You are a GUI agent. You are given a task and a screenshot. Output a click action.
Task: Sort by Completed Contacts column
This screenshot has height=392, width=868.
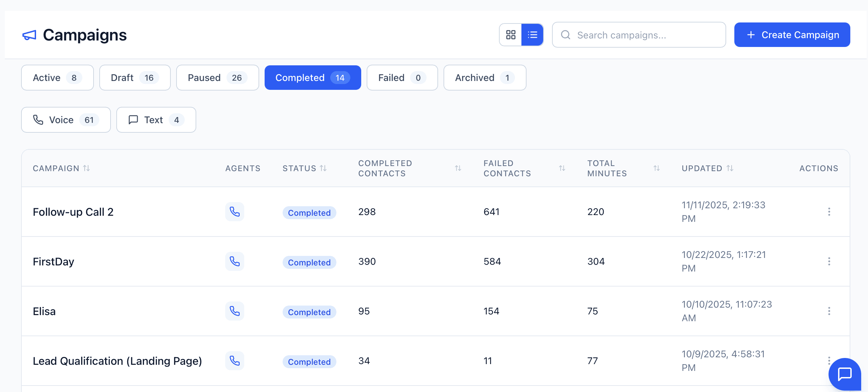tap(458, 168)
